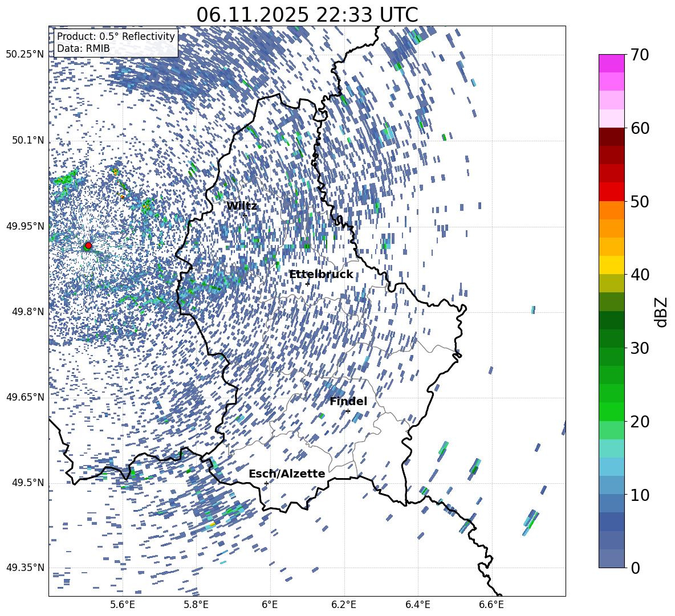Click the Data: RMIB text

pos(83,48)
